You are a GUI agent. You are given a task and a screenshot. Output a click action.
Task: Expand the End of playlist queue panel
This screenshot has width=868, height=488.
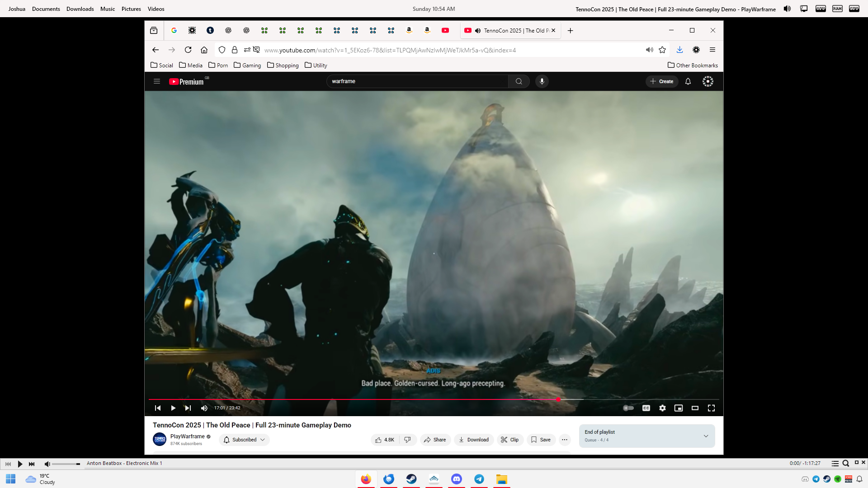point(647,436)
